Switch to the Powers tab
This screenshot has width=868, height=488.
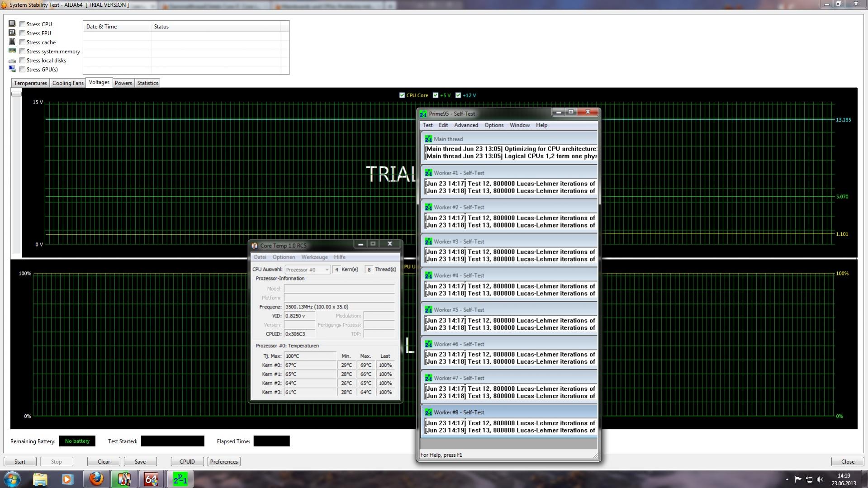coord(123,83)
